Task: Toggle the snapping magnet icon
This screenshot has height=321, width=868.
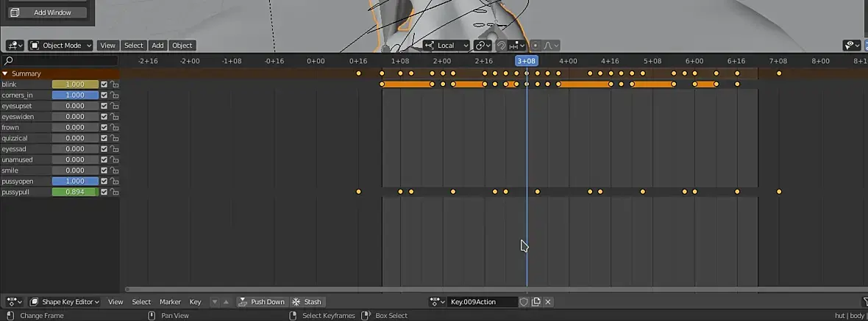Action: pyautogui.click(x=501, y=46)
